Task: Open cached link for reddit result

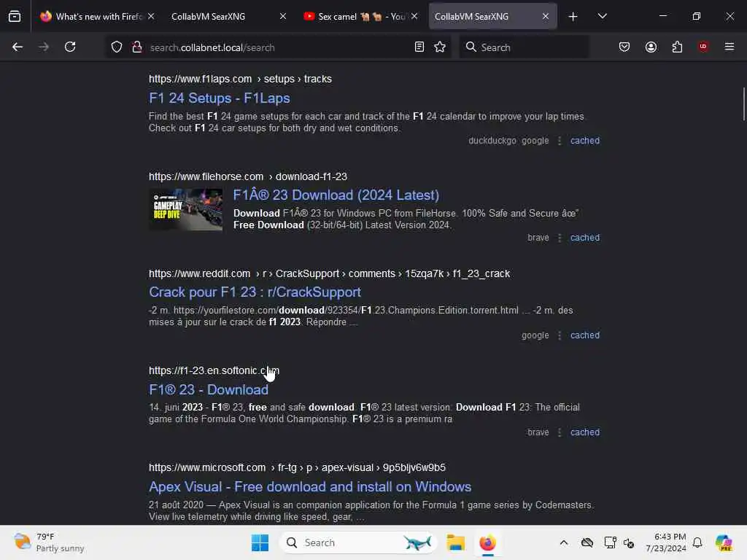Action: click(585, 335)
